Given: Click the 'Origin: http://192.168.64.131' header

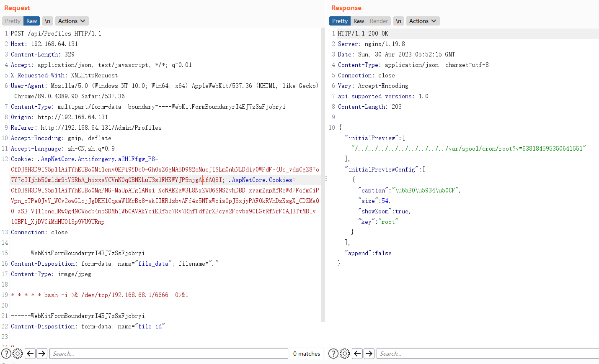Looking at the screenshot, I should [x=59, y=117].
